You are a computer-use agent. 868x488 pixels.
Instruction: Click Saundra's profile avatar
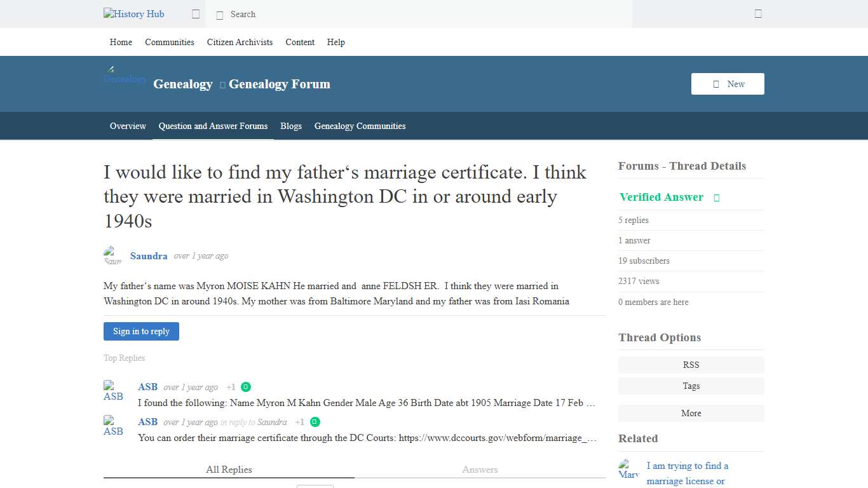tap(112, 255)
